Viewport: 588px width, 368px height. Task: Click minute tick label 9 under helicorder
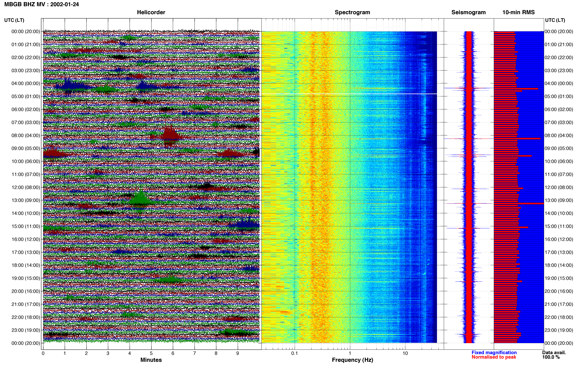point(238,353)
